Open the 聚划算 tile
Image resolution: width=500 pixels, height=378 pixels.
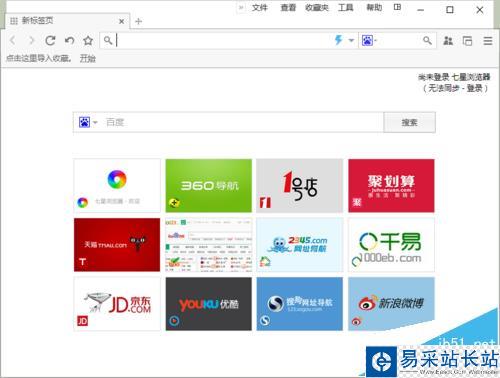point(391,186)
